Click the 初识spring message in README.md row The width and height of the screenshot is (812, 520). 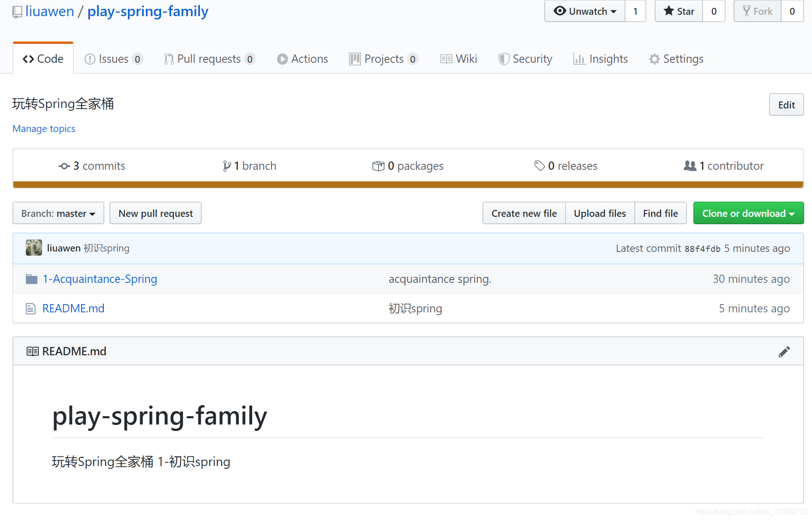415,309
